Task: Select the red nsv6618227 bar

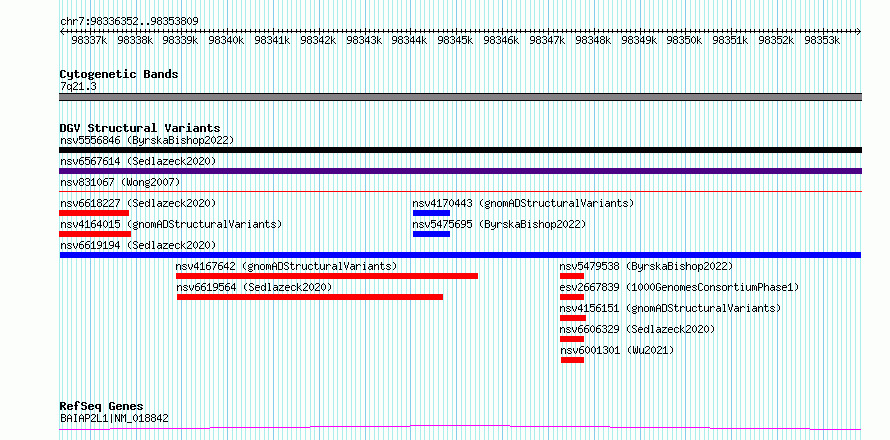Action: click(x=94, y=213)
